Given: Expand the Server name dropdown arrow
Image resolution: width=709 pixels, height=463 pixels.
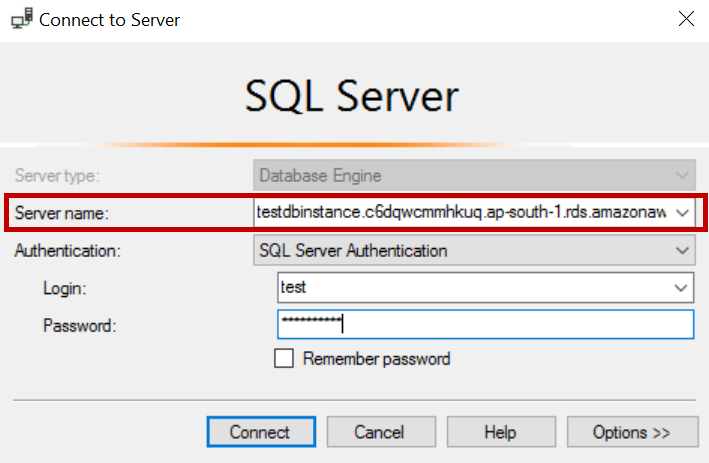Looking at the screenshot, I should pyautogui.click(x=683, y=212).
